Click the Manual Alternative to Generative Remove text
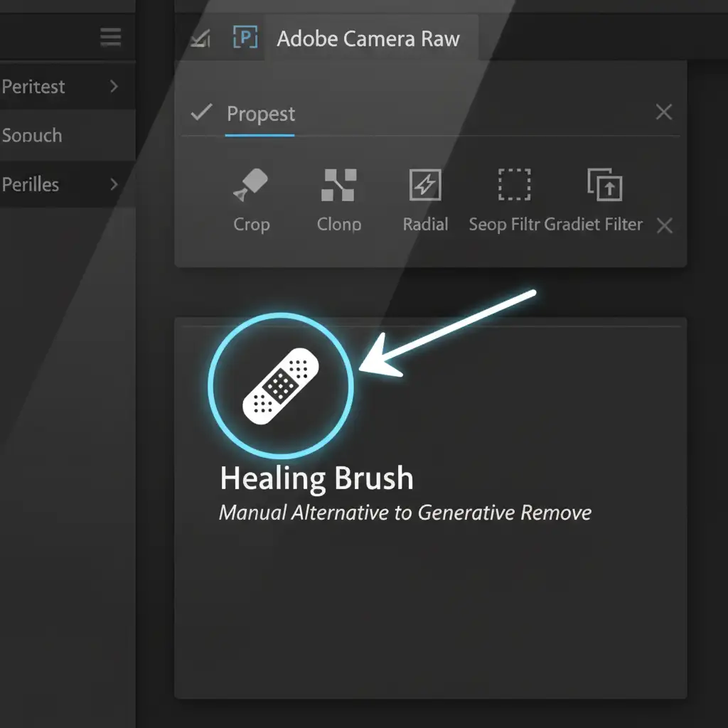The image size is (728, 728). click(405, 513)
